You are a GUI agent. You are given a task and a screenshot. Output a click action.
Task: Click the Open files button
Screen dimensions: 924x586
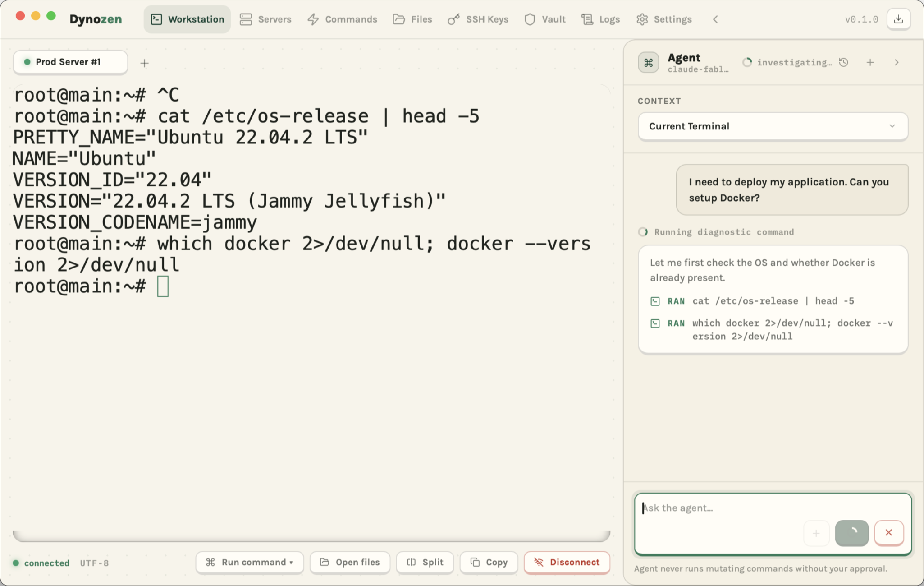(x=350, y=562)
